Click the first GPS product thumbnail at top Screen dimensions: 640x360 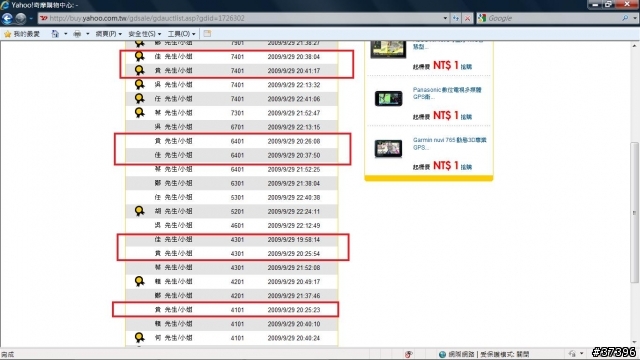coord(388,49)
